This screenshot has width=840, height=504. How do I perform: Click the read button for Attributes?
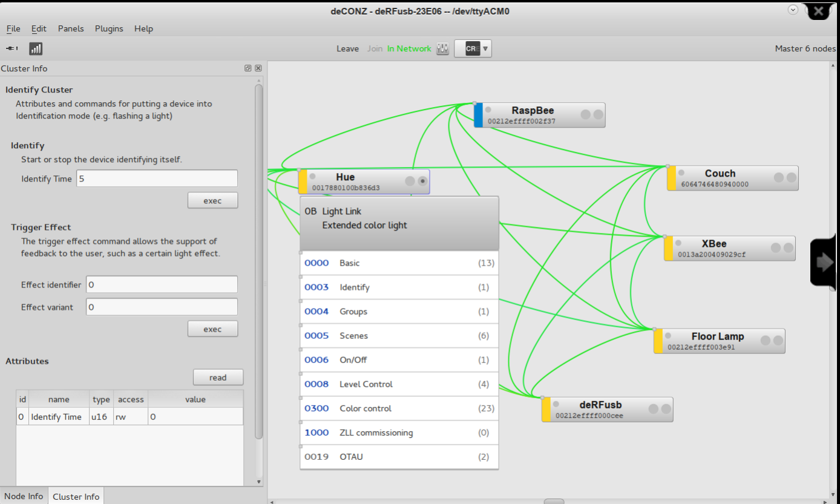pyautogui.click(x=218, y=378)
